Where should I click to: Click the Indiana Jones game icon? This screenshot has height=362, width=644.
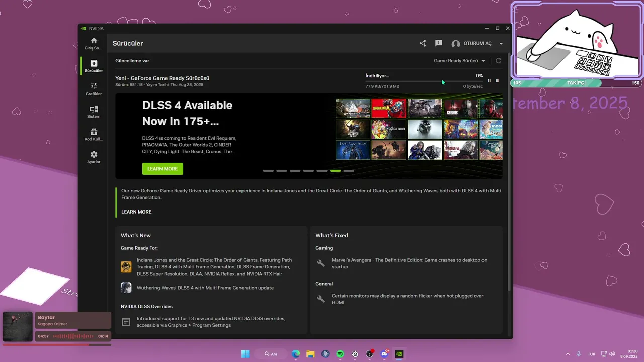(x=126, y=267)
